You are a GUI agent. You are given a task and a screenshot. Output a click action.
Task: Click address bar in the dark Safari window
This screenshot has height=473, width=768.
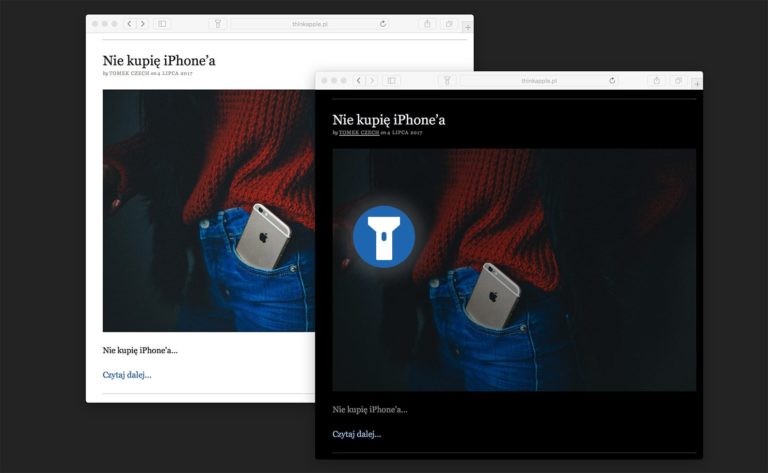pos(539,81)
